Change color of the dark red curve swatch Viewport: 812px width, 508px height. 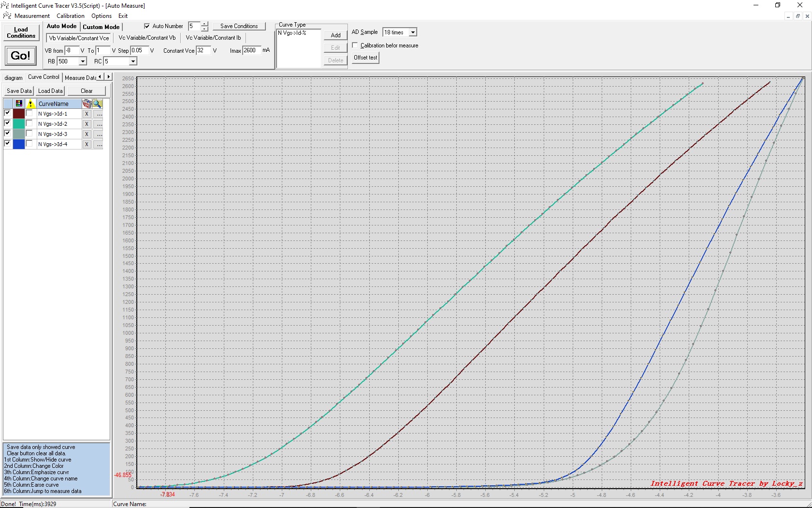point(19,114)
